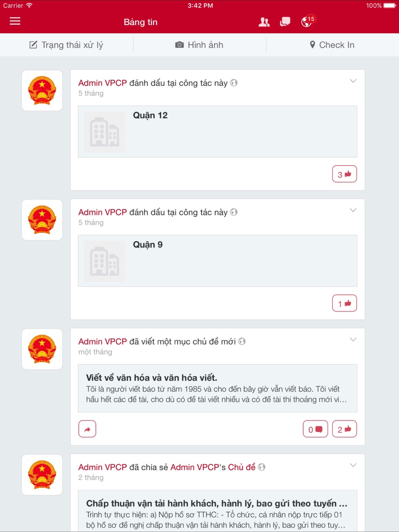399x532 pixels.
Task: Open Admin VPCP profile link in first post
Action: coord(103,83)
